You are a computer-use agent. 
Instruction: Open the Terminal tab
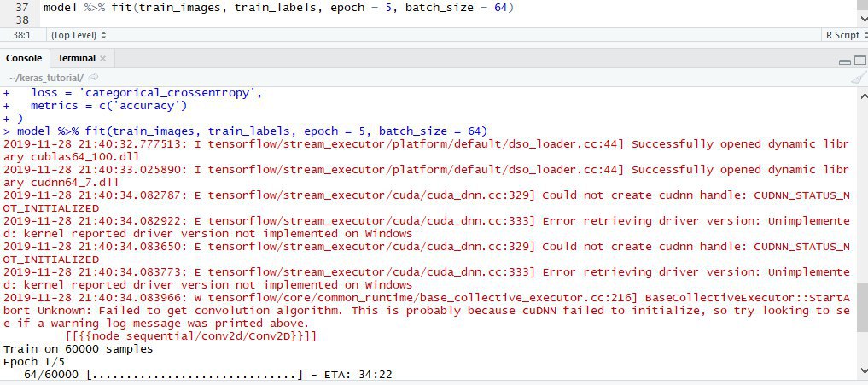pos(77,58)
